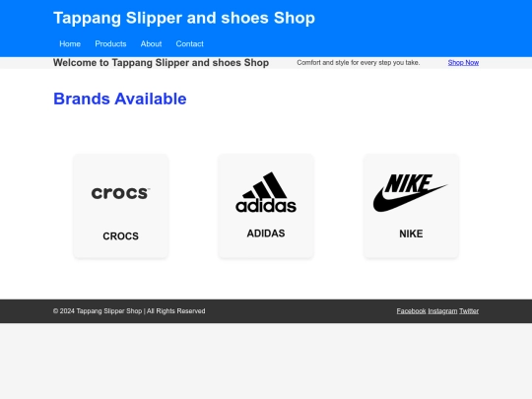Image resolution: width=532 pixels, height=399 pixels.
Task: Click the ADIDAS brand label
Action: point(266,233)
